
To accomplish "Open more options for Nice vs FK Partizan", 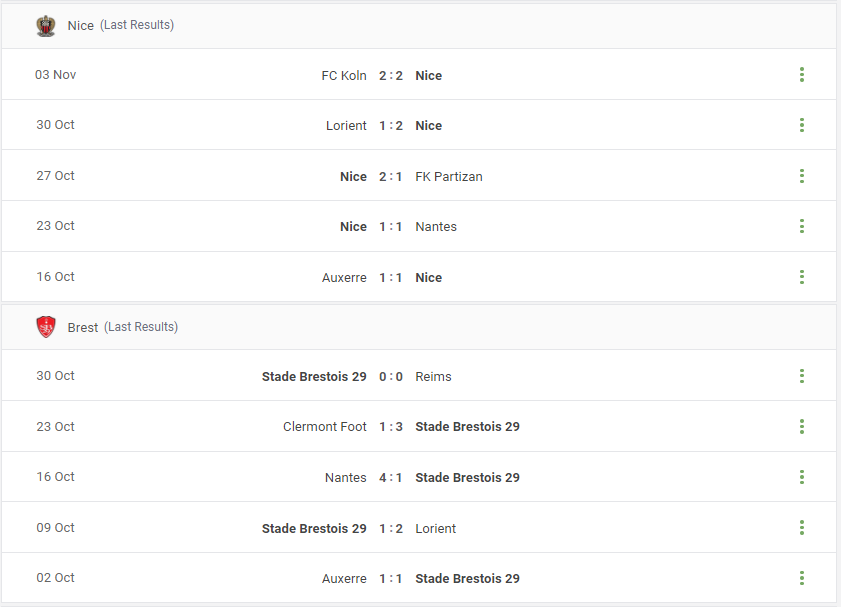I will (802, 176).
